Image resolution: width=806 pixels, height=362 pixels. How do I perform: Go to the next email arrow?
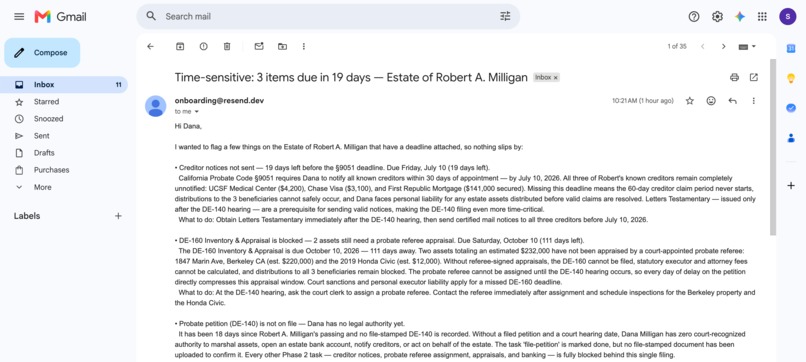[x=723, y=46]
